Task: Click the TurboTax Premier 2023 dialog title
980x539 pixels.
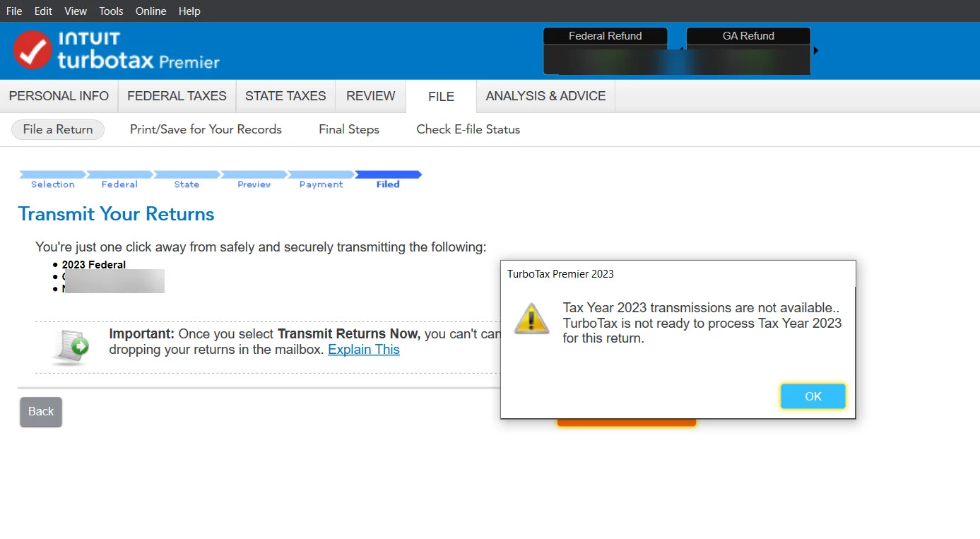Action: point(560,274)
